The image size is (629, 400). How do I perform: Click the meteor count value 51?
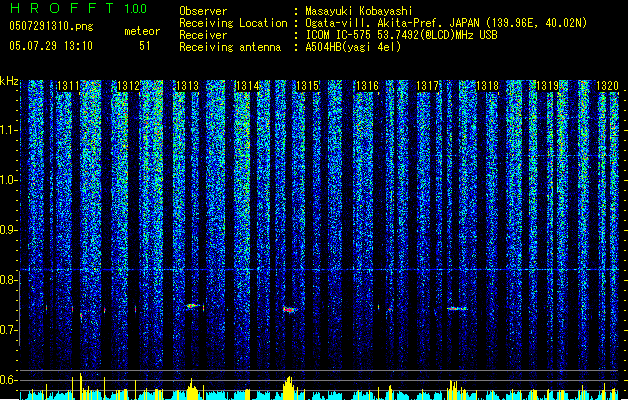coord(145,46)
